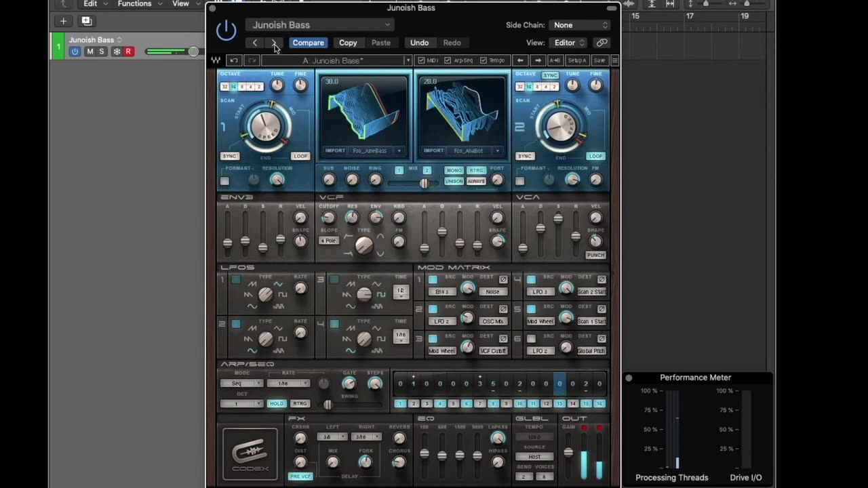Click the LFO 1 Rate knob
The height and width of the screenshot is (488, 868).
tap(300, 288)
